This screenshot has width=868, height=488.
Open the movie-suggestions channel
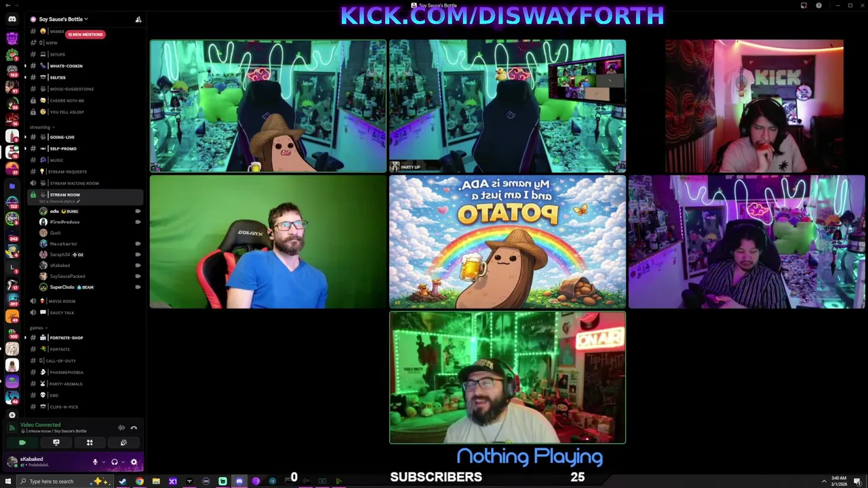click(x=85, y=89)
